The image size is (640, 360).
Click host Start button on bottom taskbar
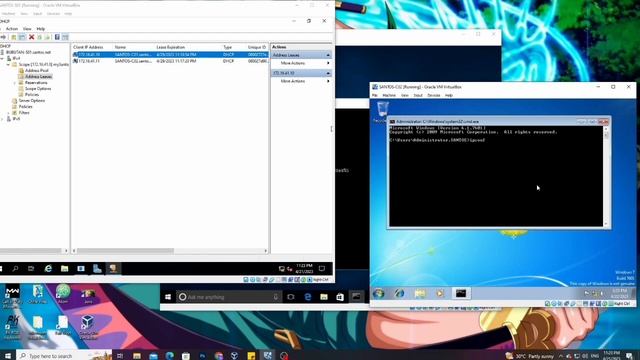pos(8,356)
